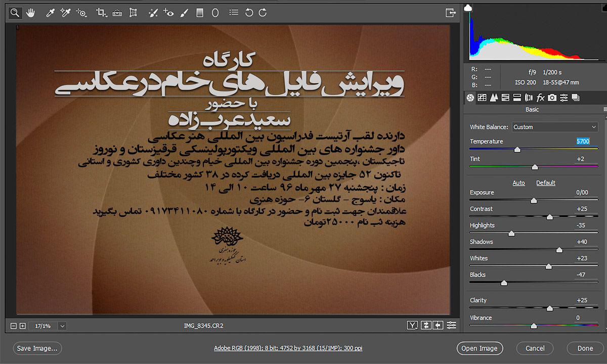
Task: Switch to the Effects (fx) panel tab
Action: pos(540,98)
